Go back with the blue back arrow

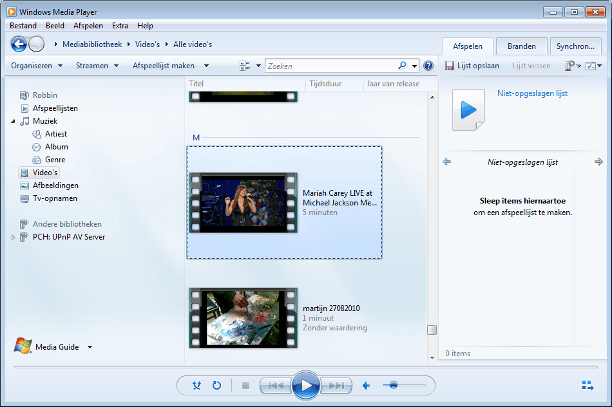pos(18,44)
